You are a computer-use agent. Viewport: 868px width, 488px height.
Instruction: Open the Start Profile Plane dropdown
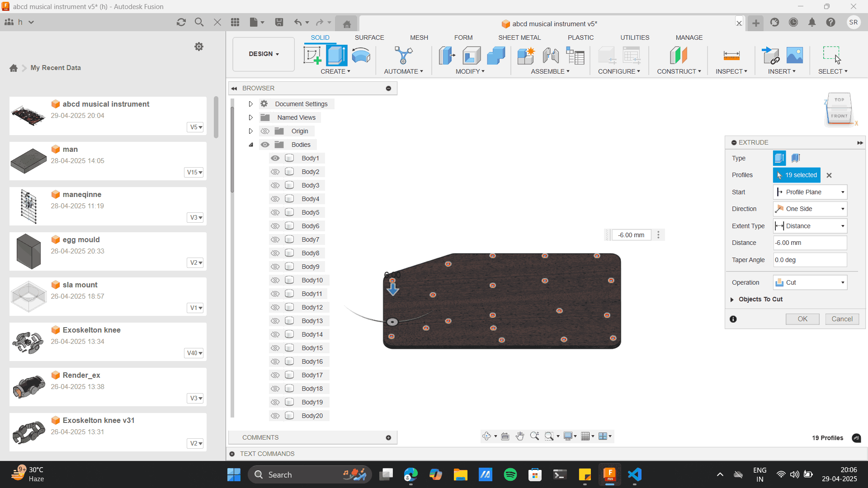point(810,192)
